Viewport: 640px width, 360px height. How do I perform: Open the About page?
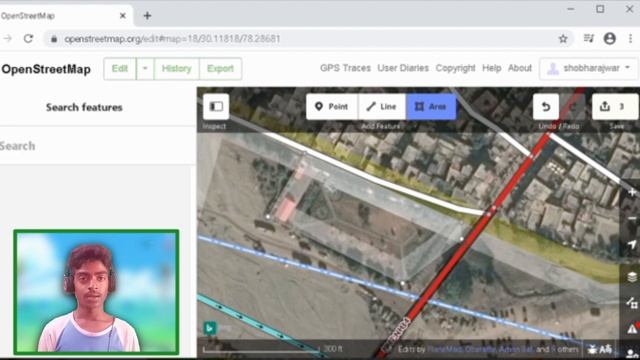point(520,68)
